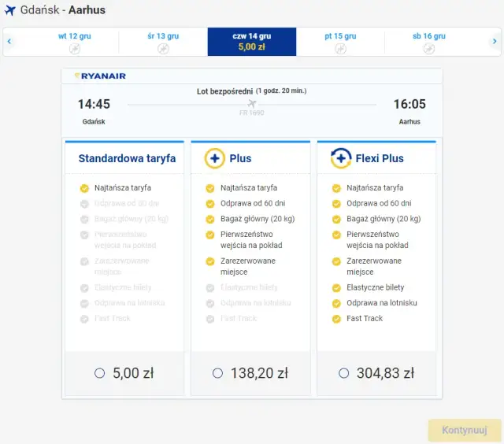504x444 pixels.
Task: Click checkmark for Elastyczne bilety in Flexi Plus
Action: 336,288
